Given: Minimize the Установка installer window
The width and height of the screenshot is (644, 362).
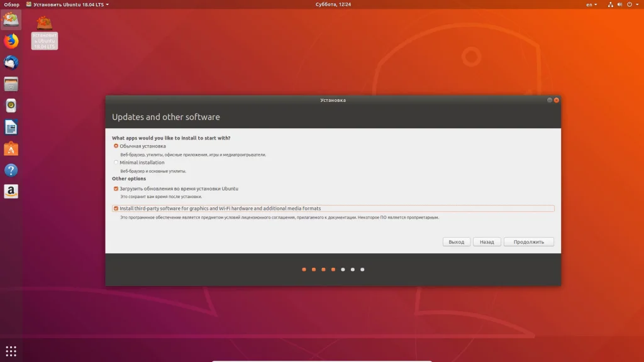Looking at the screenshot, I should [x=550, y=100].
